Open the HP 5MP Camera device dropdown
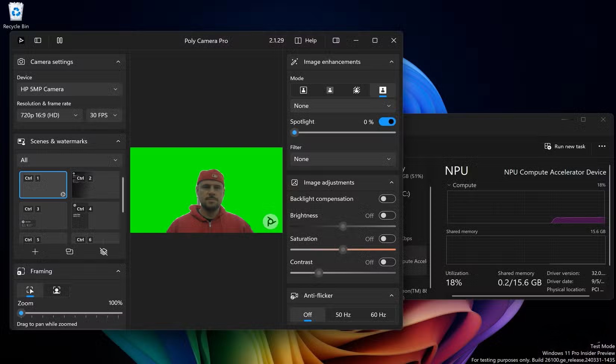The height and width of the screenshot is (364, 616). [69, 89]
